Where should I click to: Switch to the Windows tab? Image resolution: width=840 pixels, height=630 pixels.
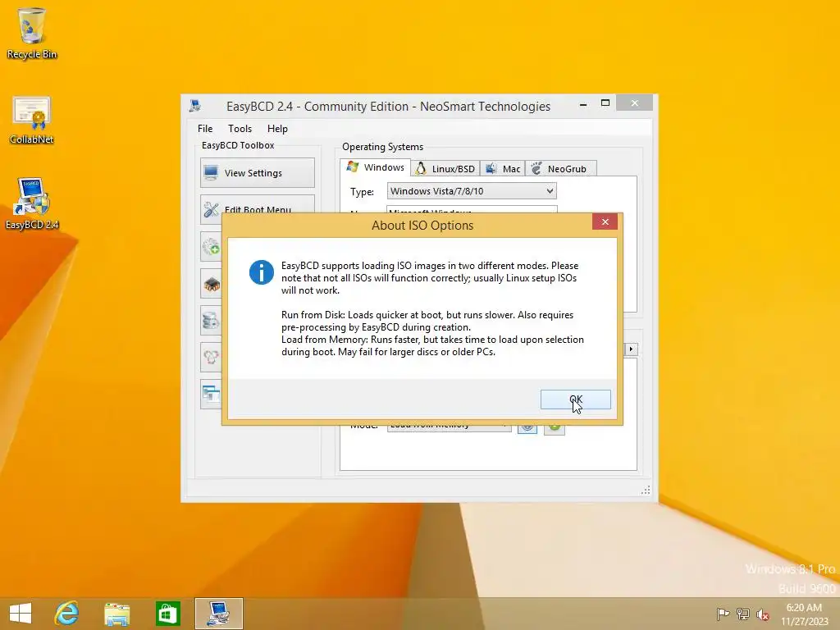[x=376, y=167]
